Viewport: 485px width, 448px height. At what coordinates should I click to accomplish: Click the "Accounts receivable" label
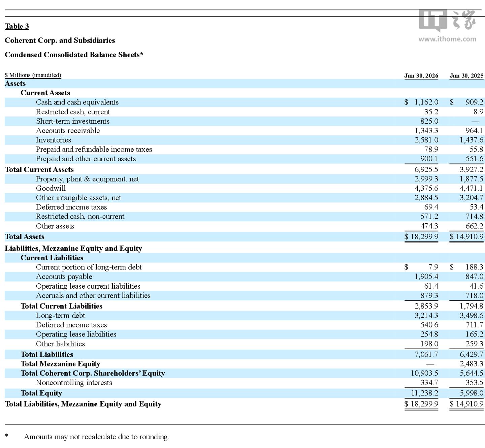pos(68,131)
